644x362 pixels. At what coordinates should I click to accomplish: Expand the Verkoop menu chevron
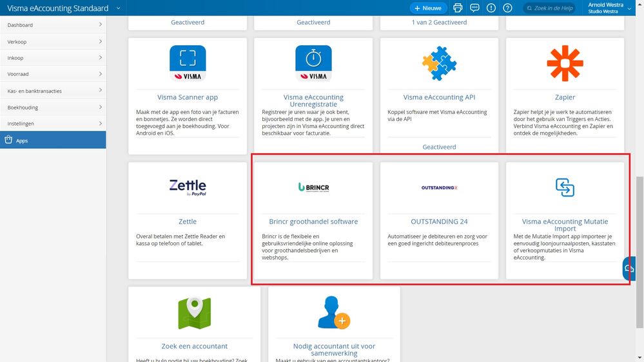pyautogui.click(x=100, y=41)
